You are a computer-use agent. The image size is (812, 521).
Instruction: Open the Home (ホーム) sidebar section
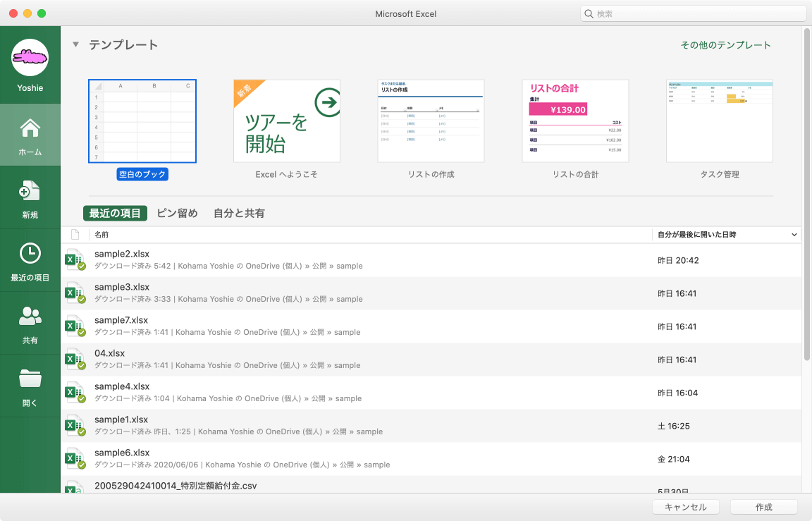click(x=30, y=135)
